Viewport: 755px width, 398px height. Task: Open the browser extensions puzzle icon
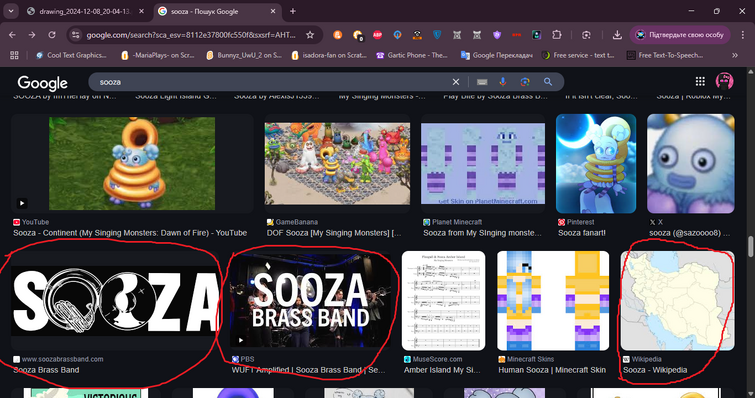(x=557, y=35)
